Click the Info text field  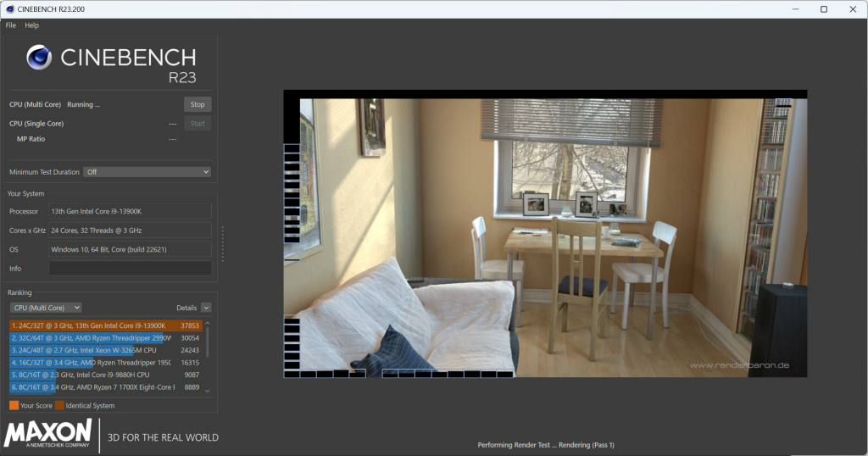[x=130, y=269]
